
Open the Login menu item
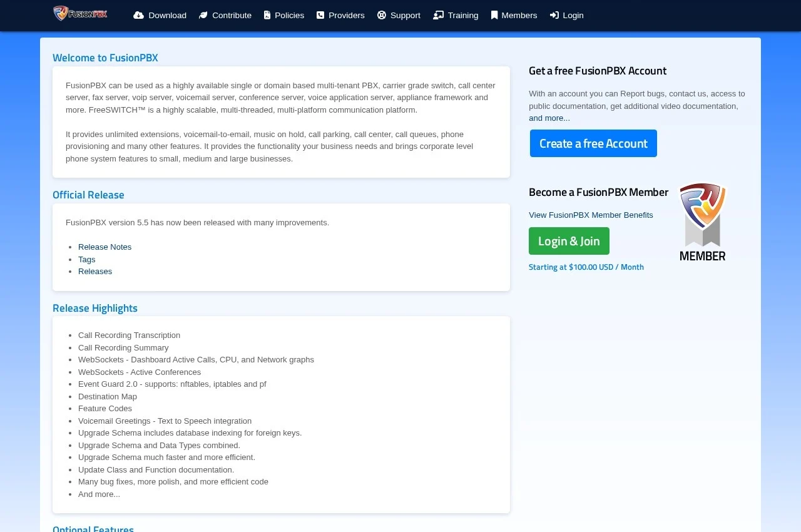(567, 15)
